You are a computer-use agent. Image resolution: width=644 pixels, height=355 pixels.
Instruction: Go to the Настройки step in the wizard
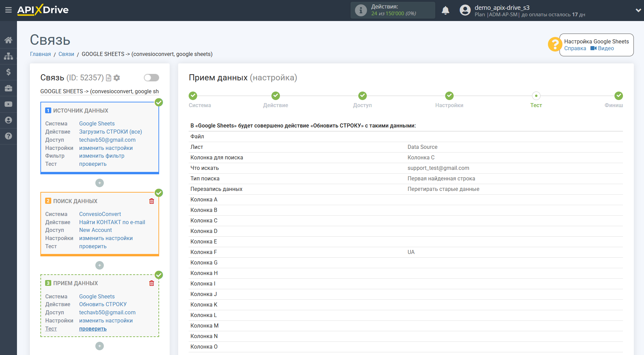tap(449, 96)
